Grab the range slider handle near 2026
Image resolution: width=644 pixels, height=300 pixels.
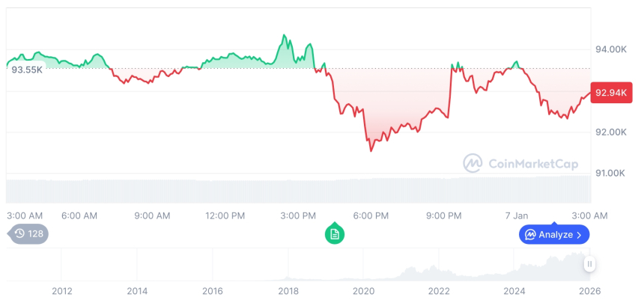click(590, 264)
